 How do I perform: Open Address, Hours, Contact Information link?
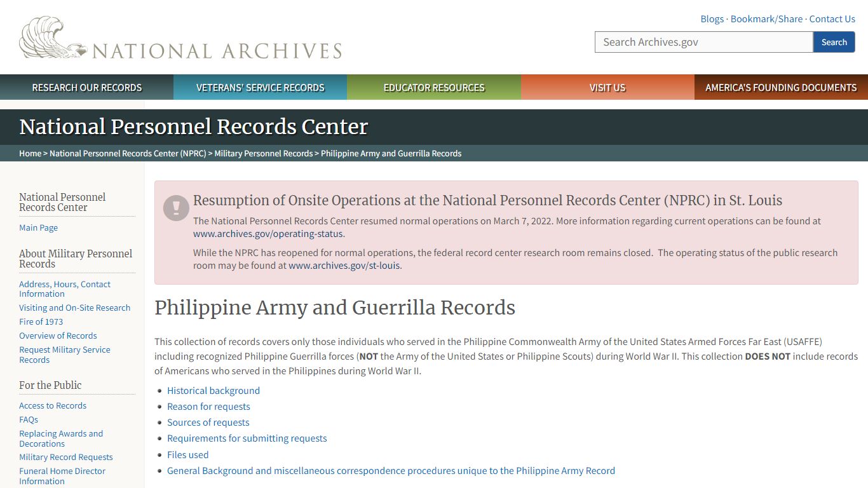[x=65, y=289]
